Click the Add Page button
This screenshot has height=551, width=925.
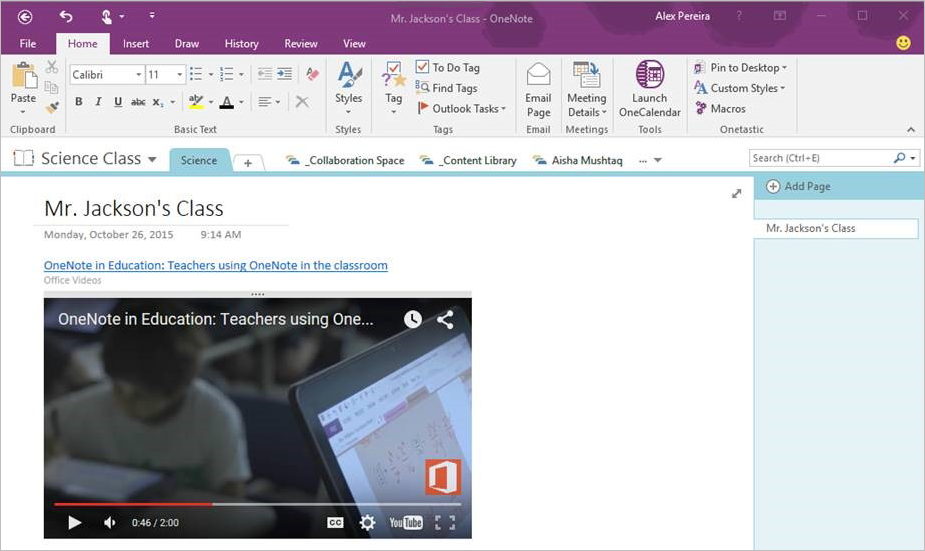798,187
